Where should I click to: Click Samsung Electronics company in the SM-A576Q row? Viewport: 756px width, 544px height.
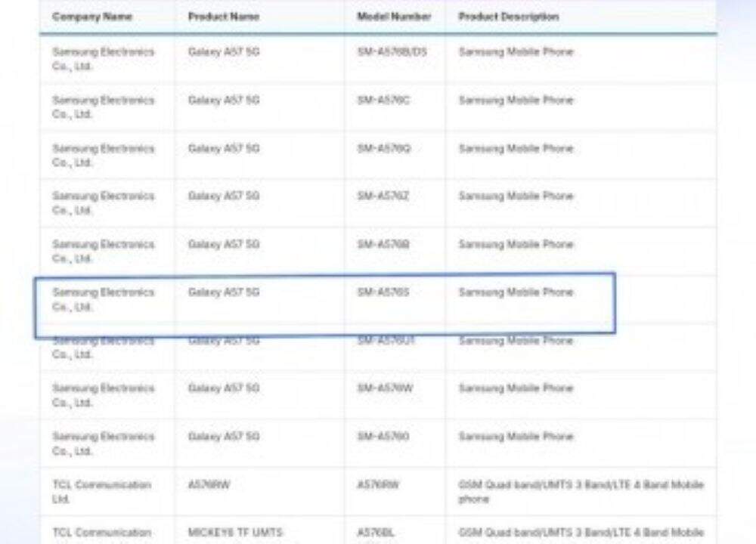(103, 155)
